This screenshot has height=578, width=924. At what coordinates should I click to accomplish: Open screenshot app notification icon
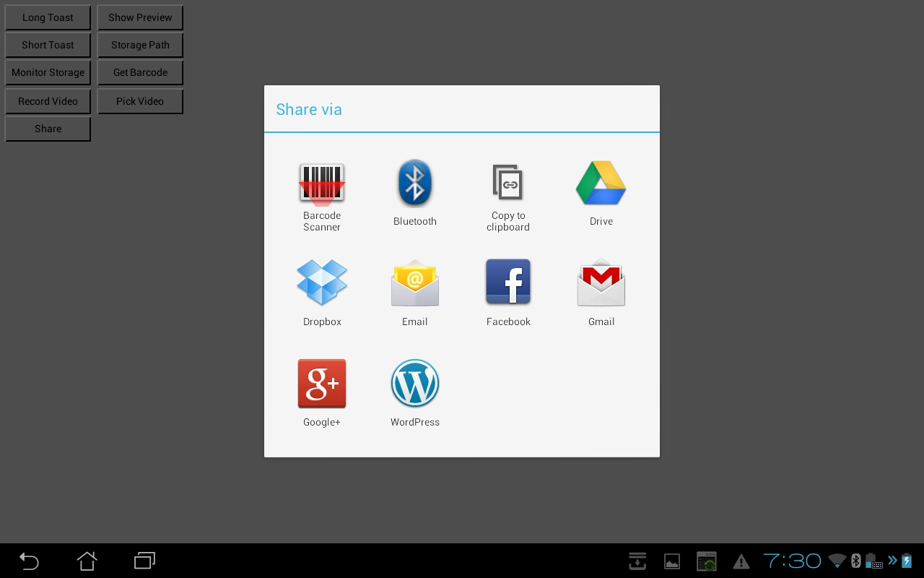click(x=706, y=561)
